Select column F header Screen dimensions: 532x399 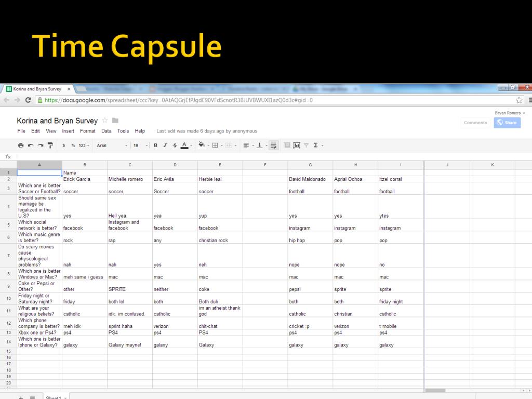265,165
